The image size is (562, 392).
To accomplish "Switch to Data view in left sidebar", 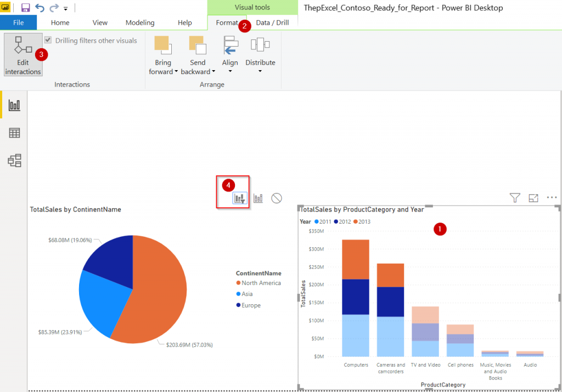I will (14, 133).
